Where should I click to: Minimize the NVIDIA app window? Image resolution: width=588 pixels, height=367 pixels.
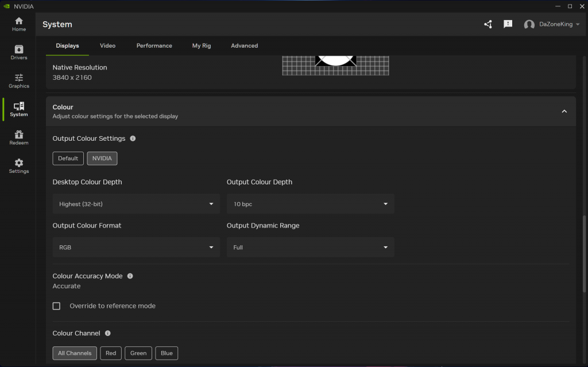[x=558, y=6]
